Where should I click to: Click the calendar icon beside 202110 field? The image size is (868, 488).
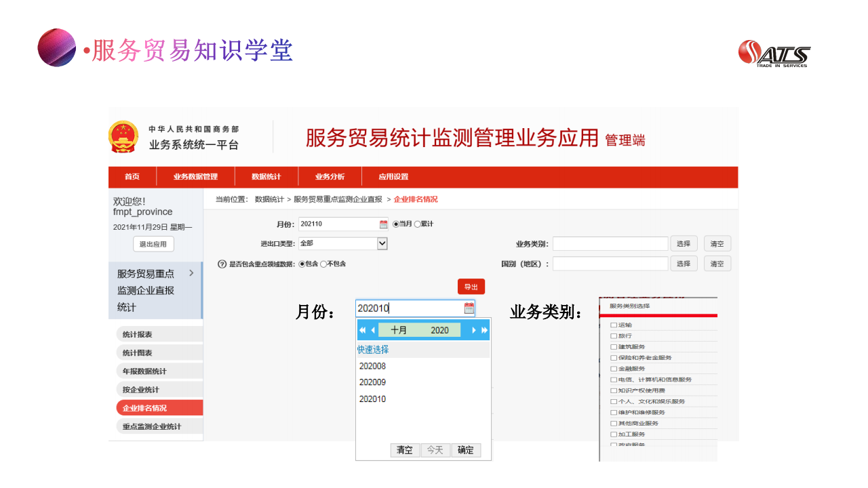(x=383, y=224)
